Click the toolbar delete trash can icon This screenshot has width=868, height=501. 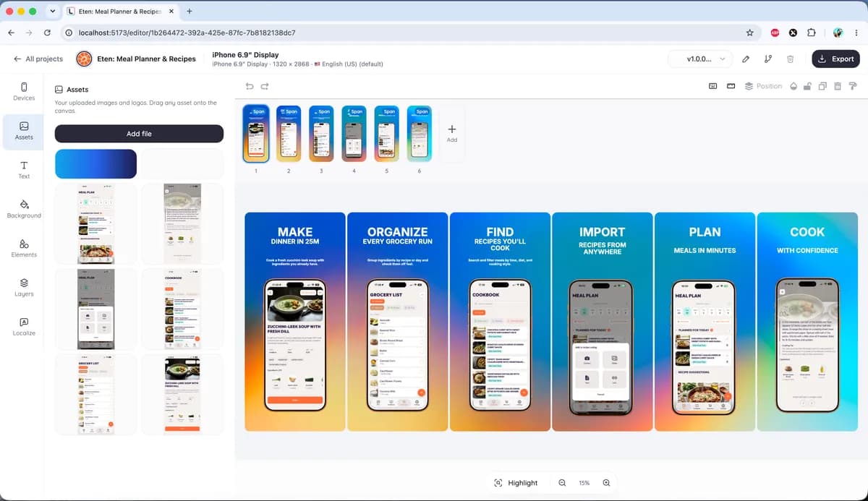click(x=838, y=86)
